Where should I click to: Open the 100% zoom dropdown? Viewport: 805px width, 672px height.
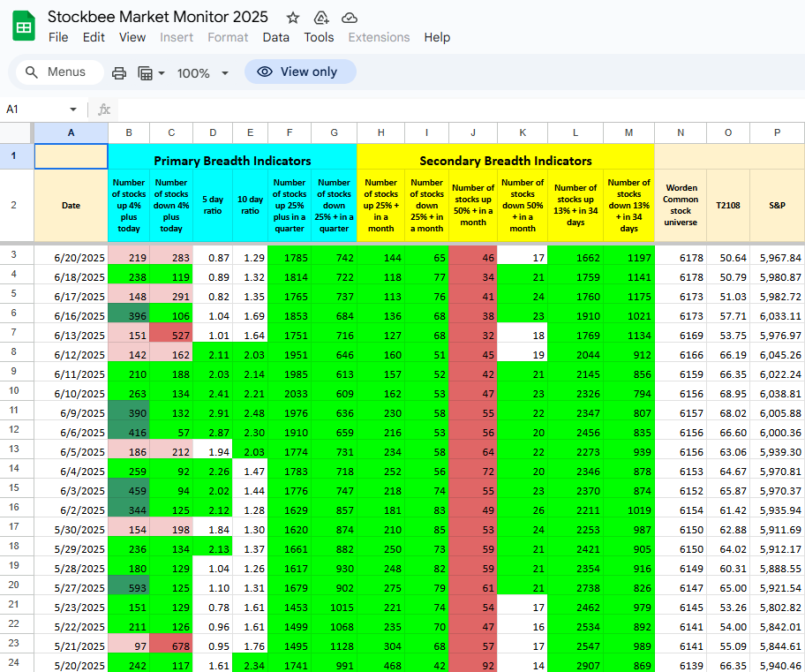coord(225,73)
